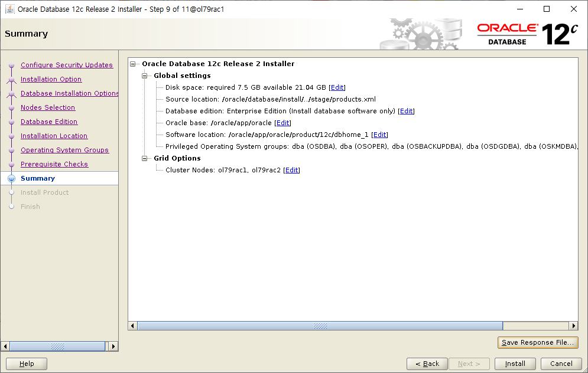Select the Source location row text
588x373 pixels.
(x=271, y=99)
